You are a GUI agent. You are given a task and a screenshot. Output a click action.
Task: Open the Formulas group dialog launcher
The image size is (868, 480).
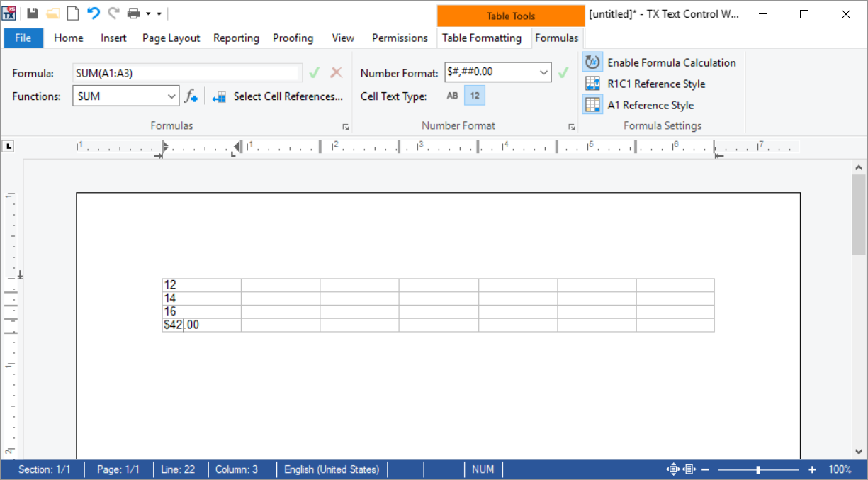pyautogui.click(x=346, y=127)
